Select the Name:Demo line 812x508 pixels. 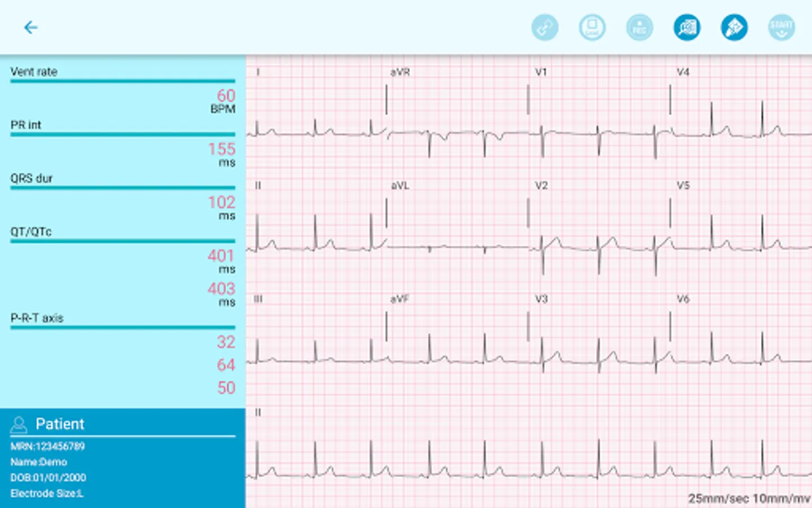(x=38, y=462)
